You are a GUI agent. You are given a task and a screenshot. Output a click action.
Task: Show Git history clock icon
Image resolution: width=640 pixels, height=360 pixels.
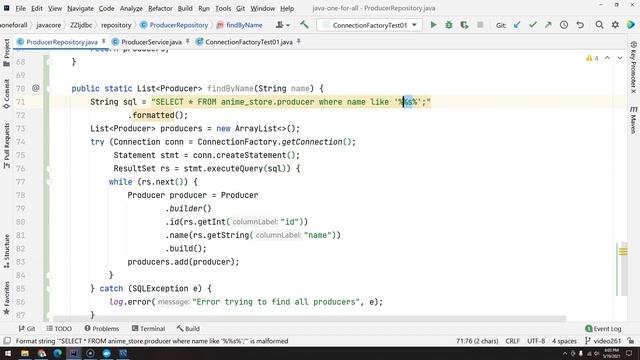click(564, 25)
